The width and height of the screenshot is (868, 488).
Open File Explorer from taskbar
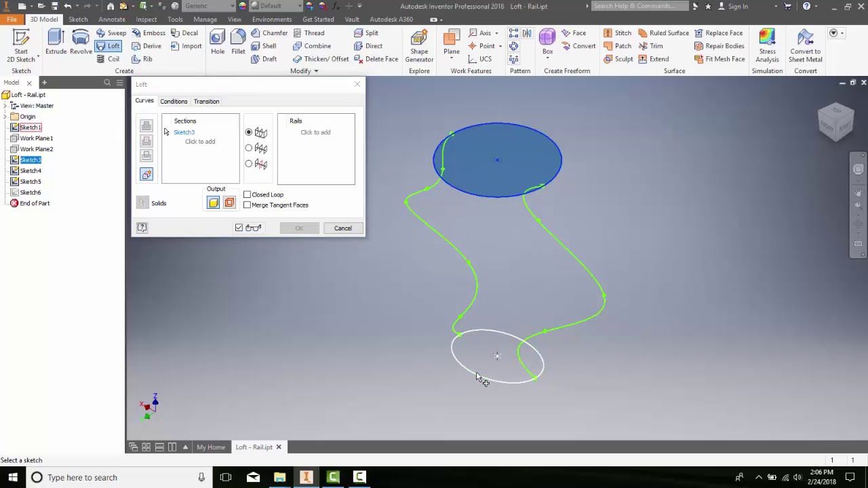(279, 477)
